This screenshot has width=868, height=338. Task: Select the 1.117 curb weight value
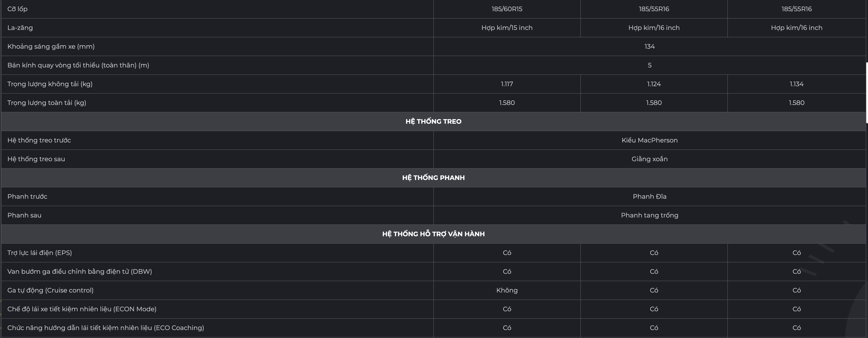507,84
